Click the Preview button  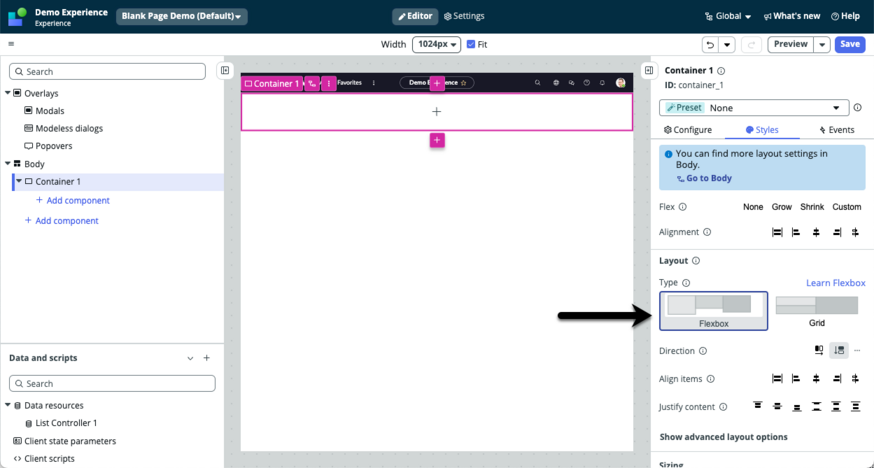(x=790, y=44)
